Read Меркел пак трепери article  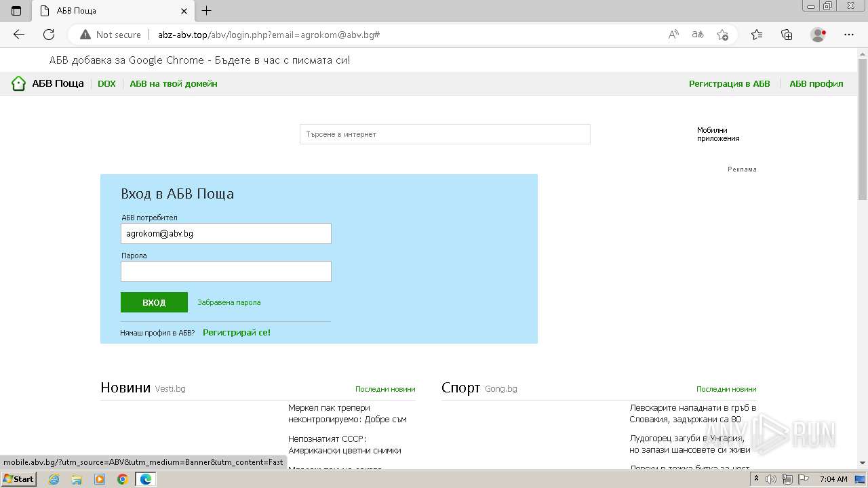coord(347,413)
